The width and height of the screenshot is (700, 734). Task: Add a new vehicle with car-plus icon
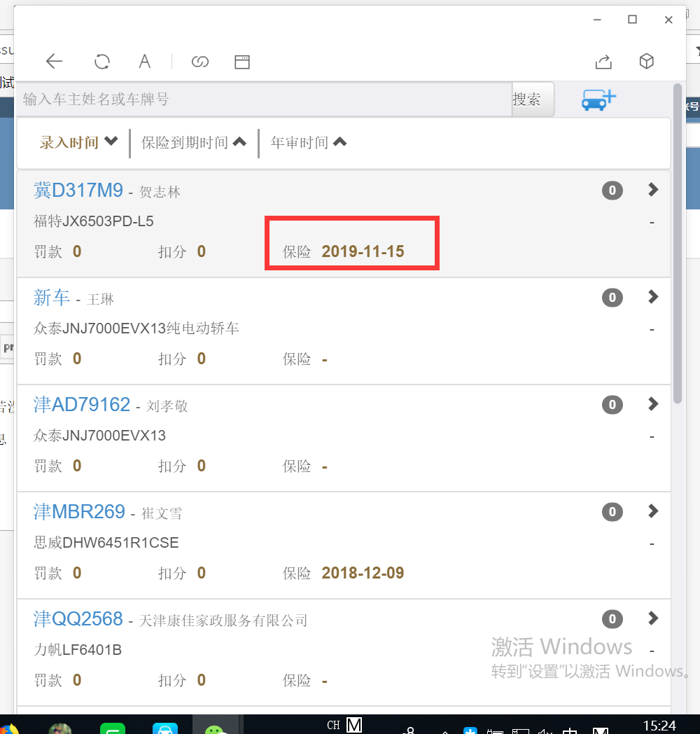pos(598,99)
